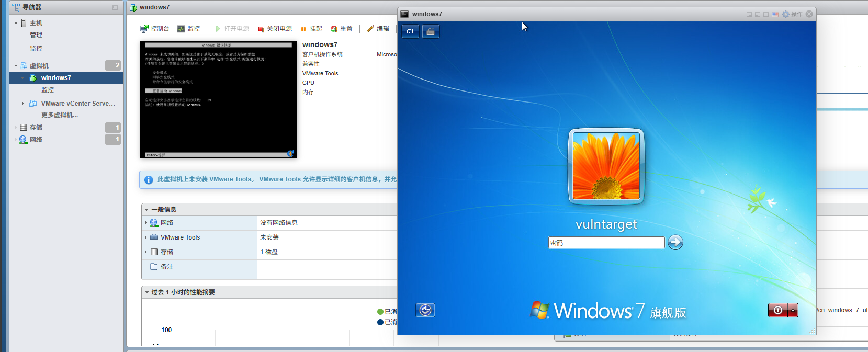Click the 控制台 console toolbar button
This screenshot has height=352, width=868.
155,29
